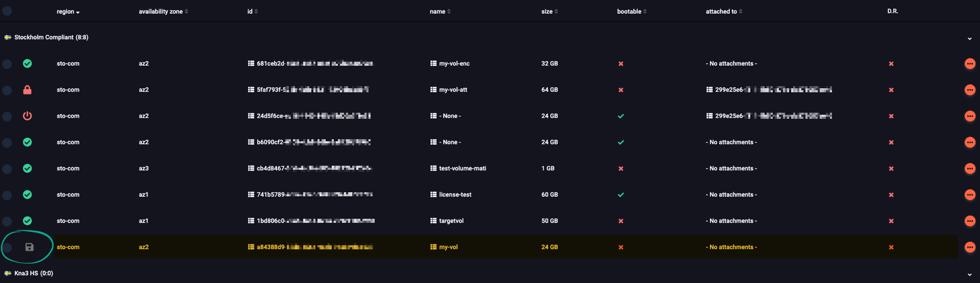The height and width of the screenshot is (283, 980).
Task: Click green status check of targetvol row
Action: point(28,221)
